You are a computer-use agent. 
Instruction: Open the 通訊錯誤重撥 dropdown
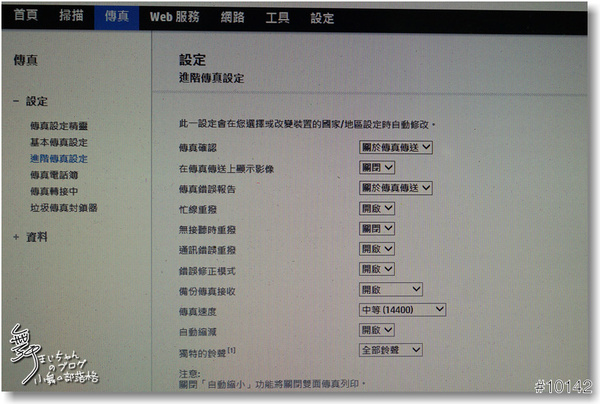coord(377,249)
